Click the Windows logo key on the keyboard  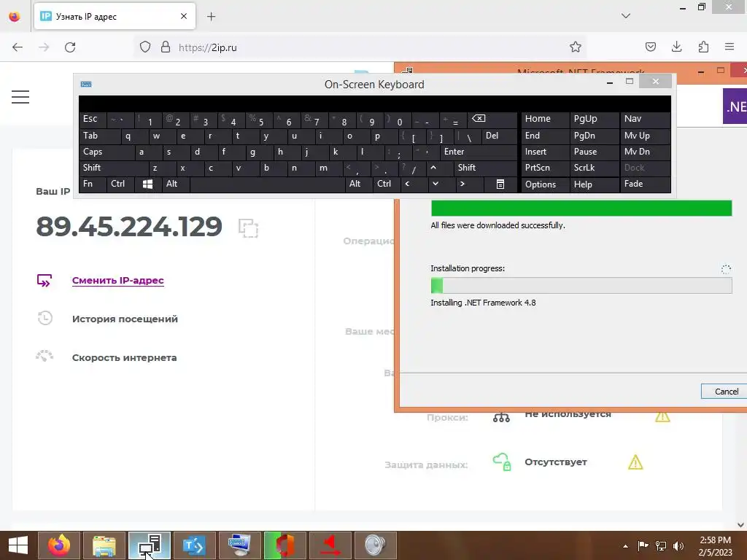pos(147,184)
